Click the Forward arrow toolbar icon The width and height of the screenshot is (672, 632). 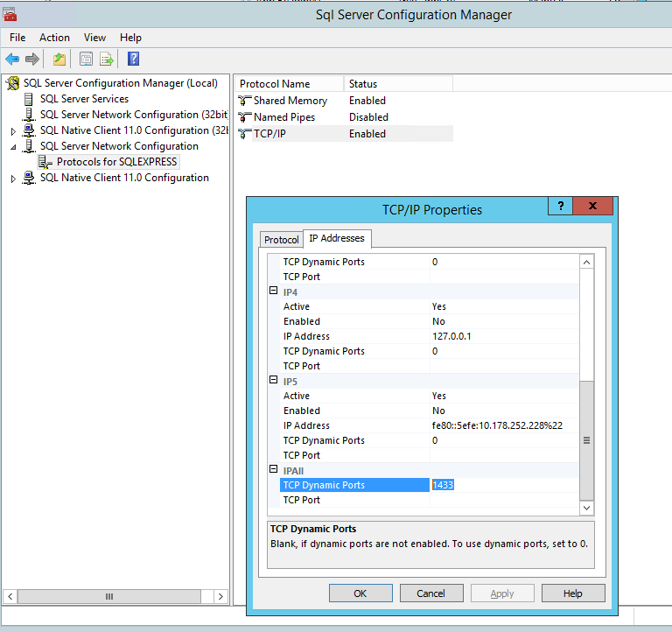tap(32, 59)
